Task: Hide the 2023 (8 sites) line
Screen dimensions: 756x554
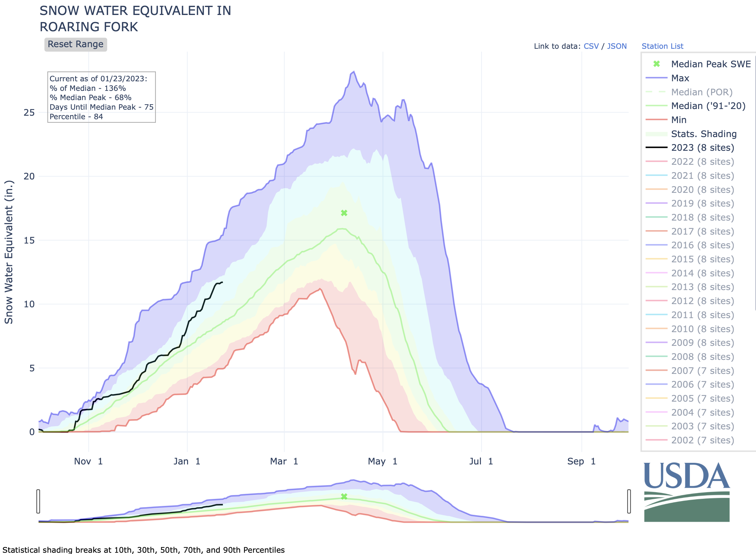Action: 702,148
